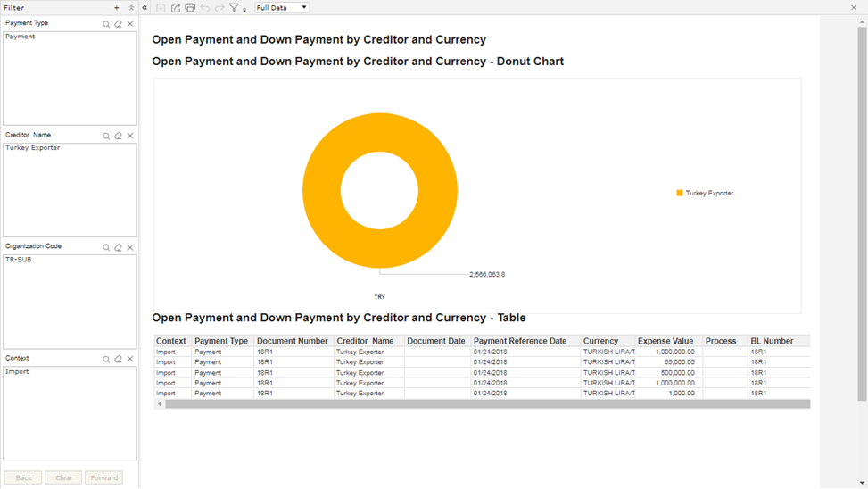This screenshot has height=489, width=868.
Task: Click the add filter plus icon
Action: 116,8
